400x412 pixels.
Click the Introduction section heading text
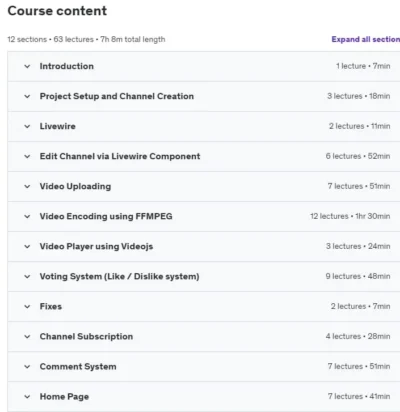click(x=67, y=66)
